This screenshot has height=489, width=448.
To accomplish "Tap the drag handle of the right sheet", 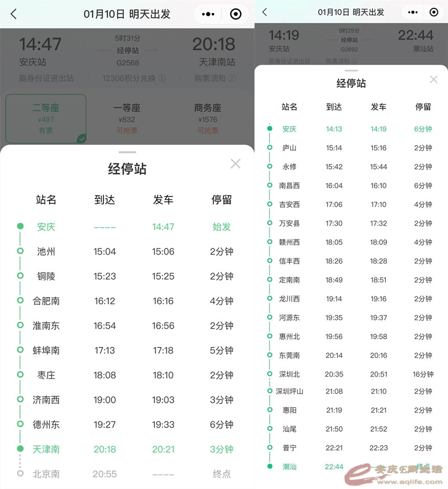I will tap(351, 70).
